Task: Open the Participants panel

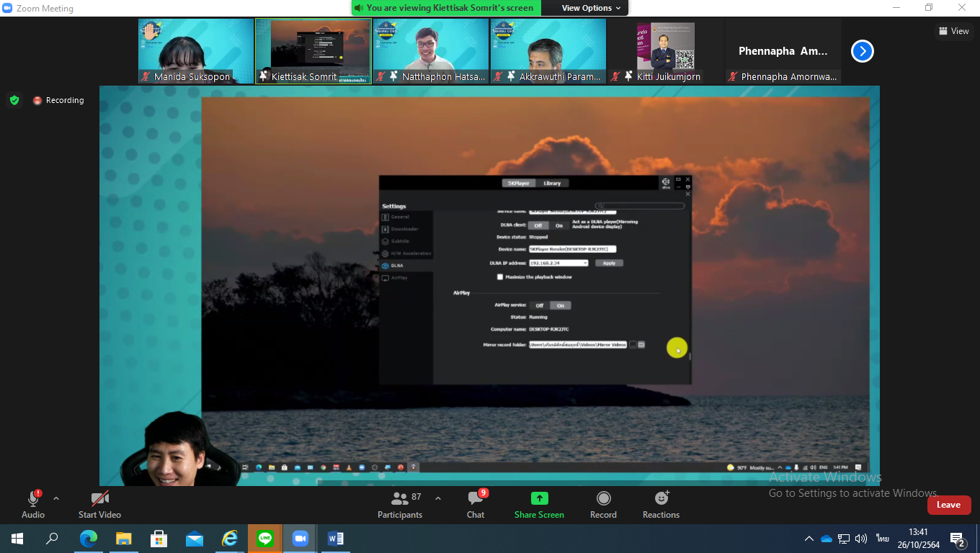Action: coord(400,504)
